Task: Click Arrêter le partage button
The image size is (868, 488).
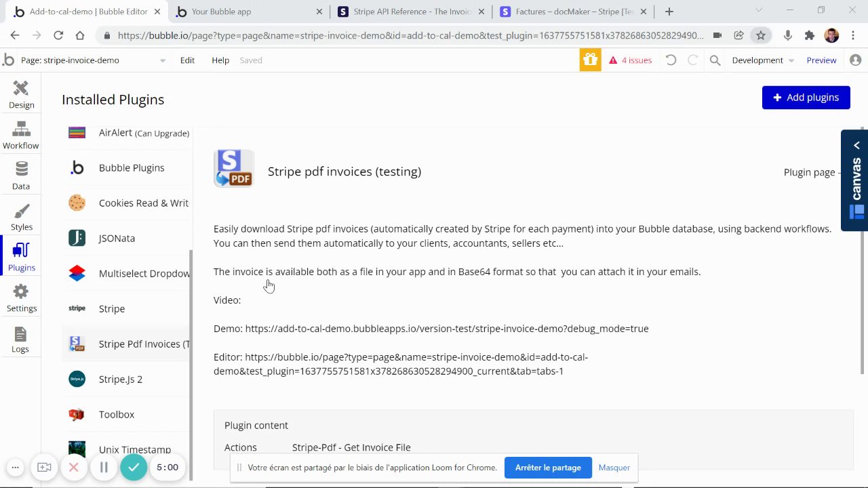Action: [548, 468]
